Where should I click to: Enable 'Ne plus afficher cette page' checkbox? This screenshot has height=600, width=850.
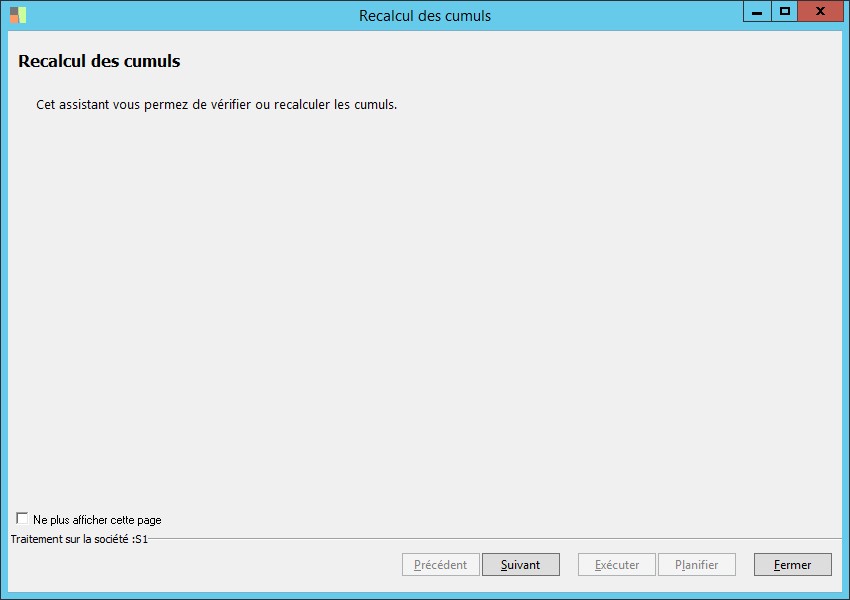click(x=22, y=519)
